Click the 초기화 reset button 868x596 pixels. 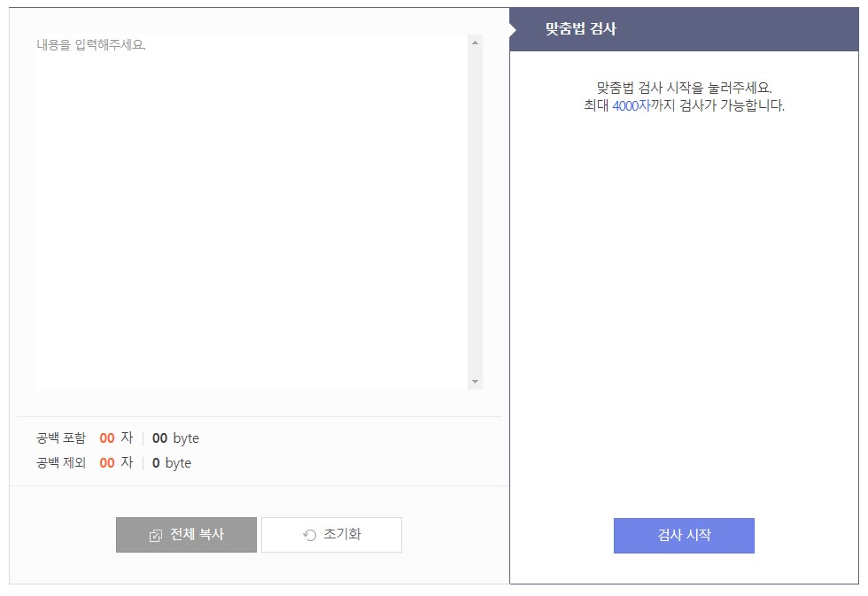tap(330, 534)
